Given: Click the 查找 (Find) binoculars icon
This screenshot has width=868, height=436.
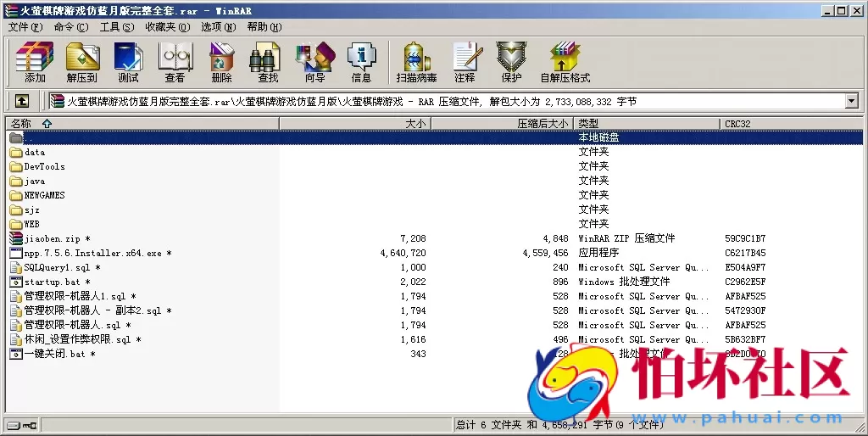Looking at the screenshot, I should tap(268, 62).
